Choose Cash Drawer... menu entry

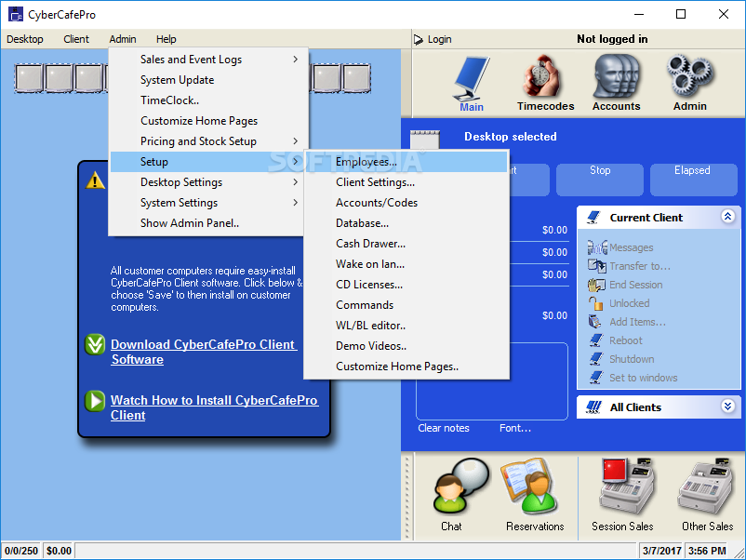pos(406,244)
